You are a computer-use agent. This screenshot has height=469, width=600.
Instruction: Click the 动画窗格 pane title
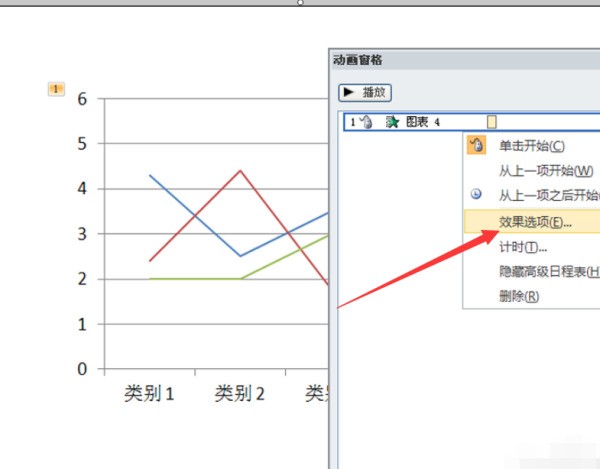pyautogui.click(x=358, y=61)
